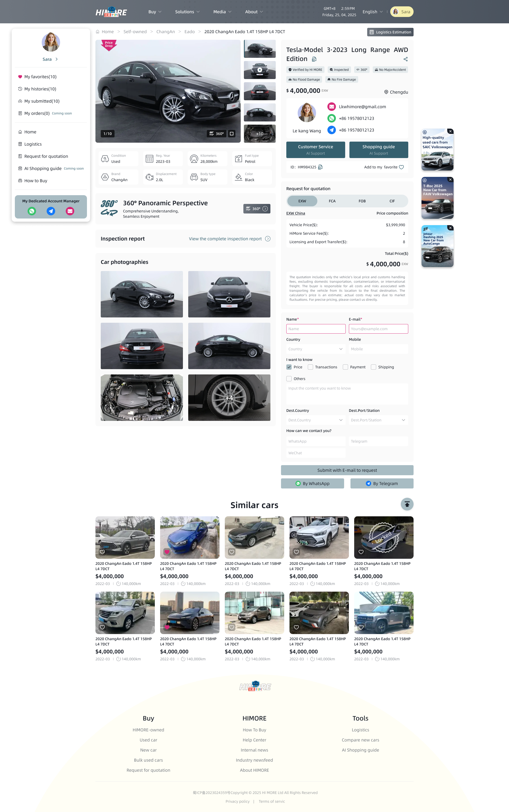Viewport: 509px width, 812px height.
Task: Open Telegram in Dedicated Account Manager panel
Action: click(51, 211)
